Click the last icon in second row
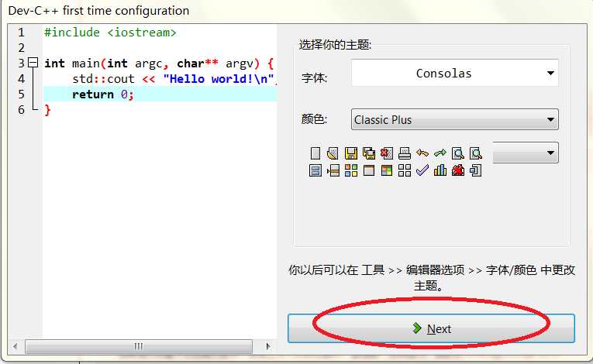 [x=475, y=170]
